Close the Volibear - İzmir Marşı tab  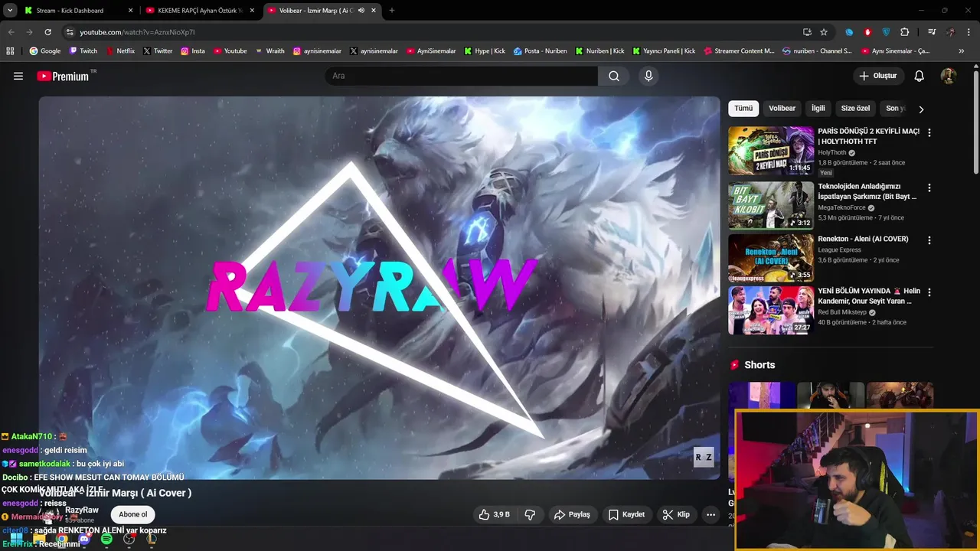pos(374,11)
